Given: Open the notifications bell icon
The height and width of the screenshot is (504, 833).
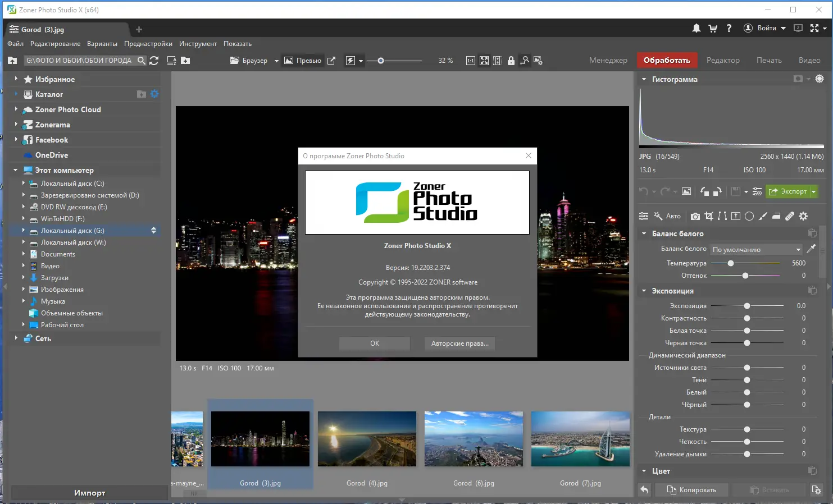Looking at the screenshot, I should tap(696, 28).
